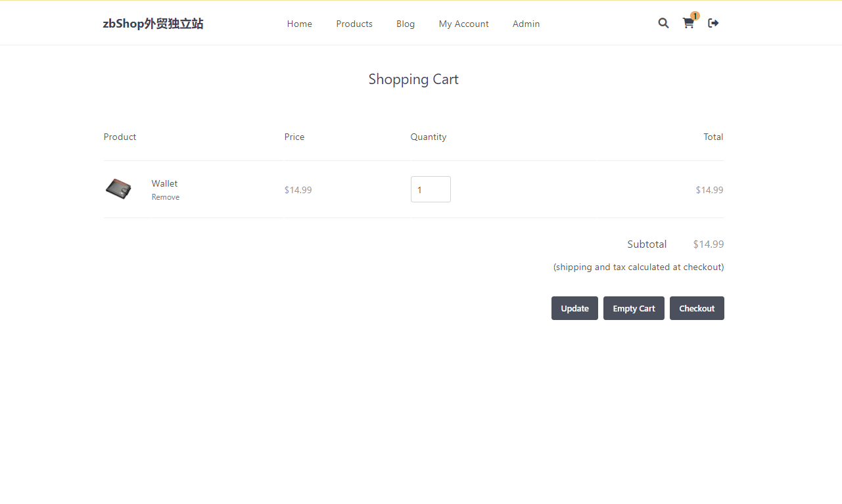Click the Subtotal label
This screenshot has width=842, height=504.
pos(647,244)
